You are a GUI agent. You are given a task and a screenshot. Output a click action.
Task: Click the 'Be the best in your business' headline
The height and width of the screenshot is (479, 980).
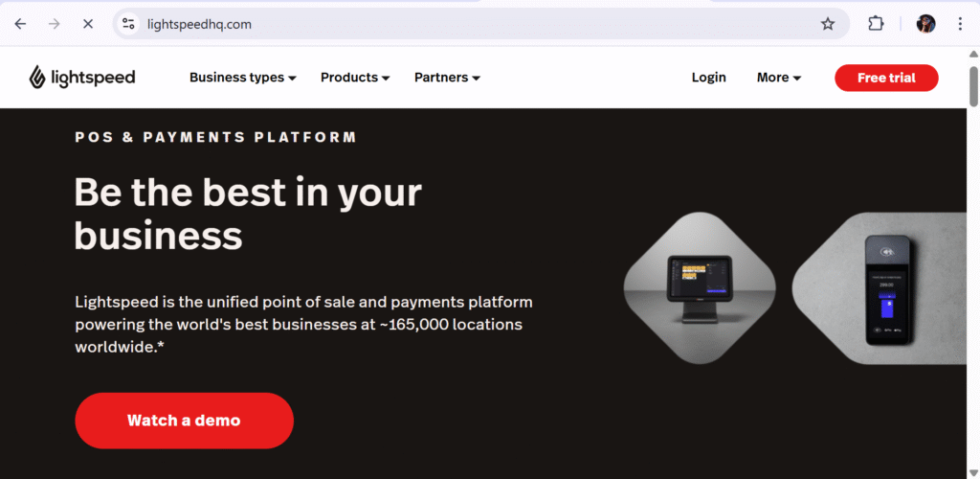pyautogui.click(x=248, y=214)
